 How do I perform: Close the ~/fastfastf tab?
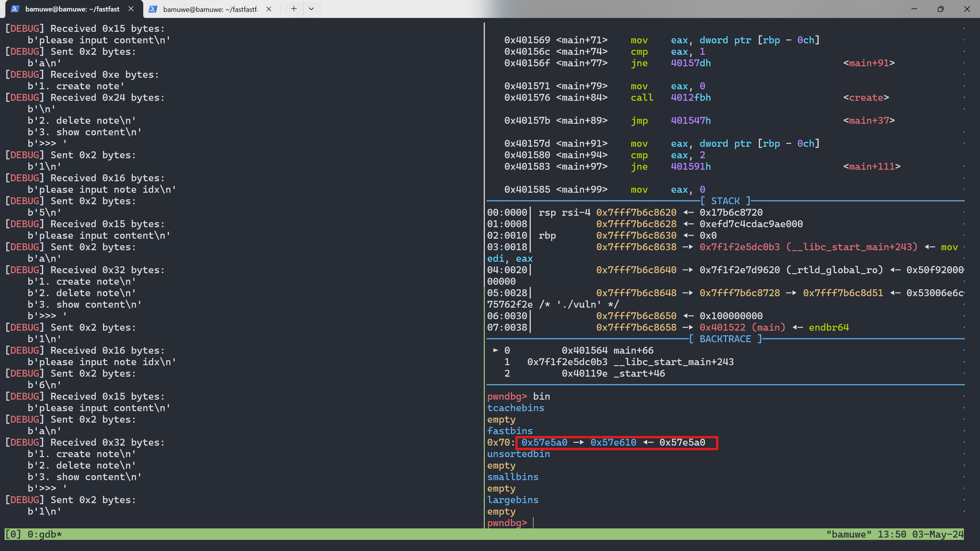click(269, 9)
